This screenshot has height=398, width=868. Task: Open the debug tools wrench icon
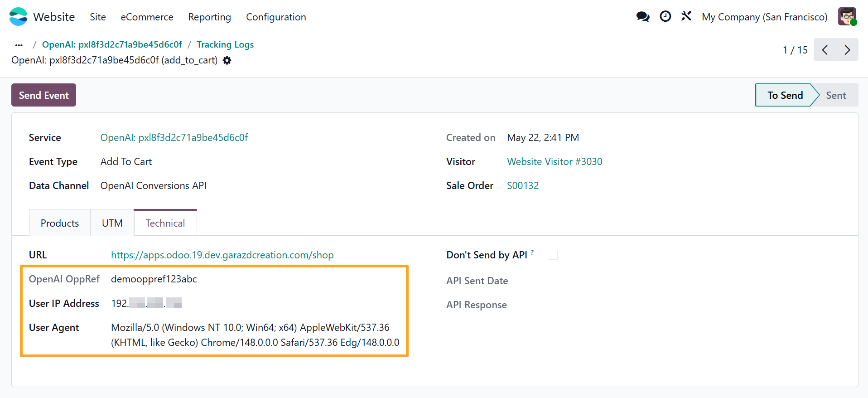point(686,16)
